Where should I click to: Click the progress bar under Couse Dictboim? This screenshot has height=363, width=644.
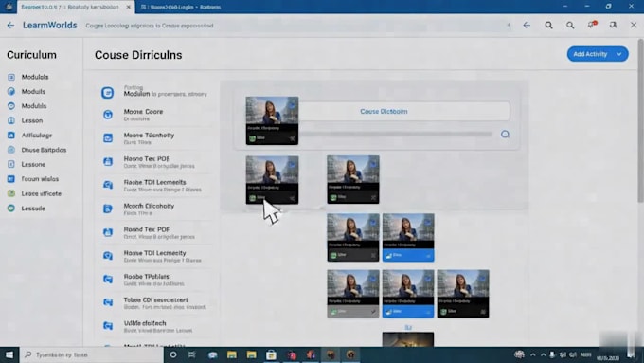click(396, 134)
